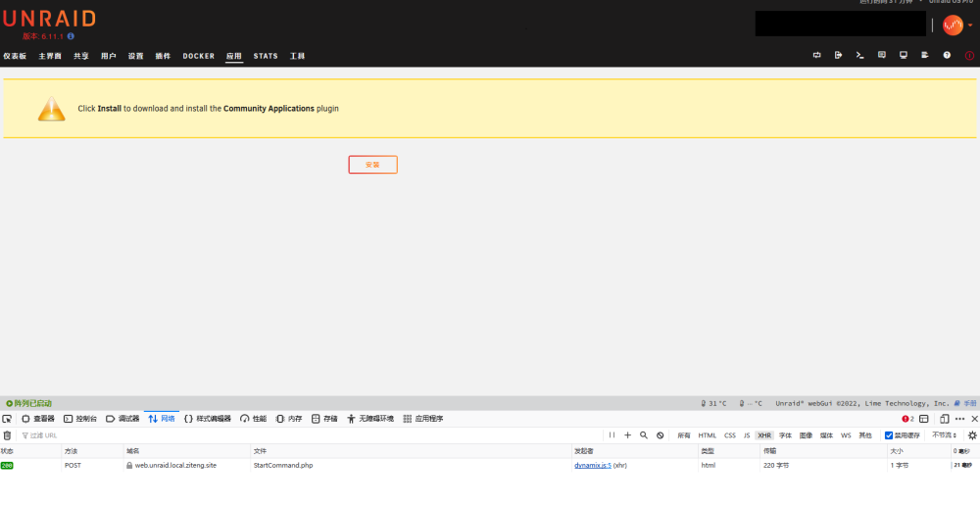Open the STATS tab
The width and height of the screenshot is (980, 510).
[x=266, y=56]
